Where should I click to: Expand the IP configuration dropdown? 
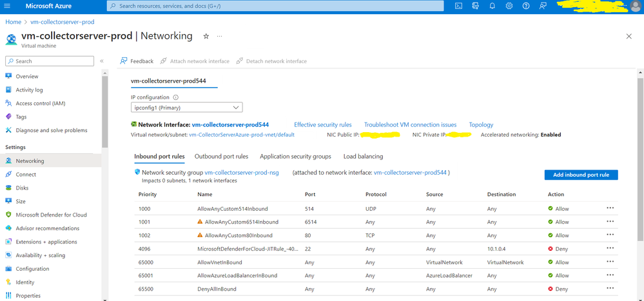click(x=186, y=108)
